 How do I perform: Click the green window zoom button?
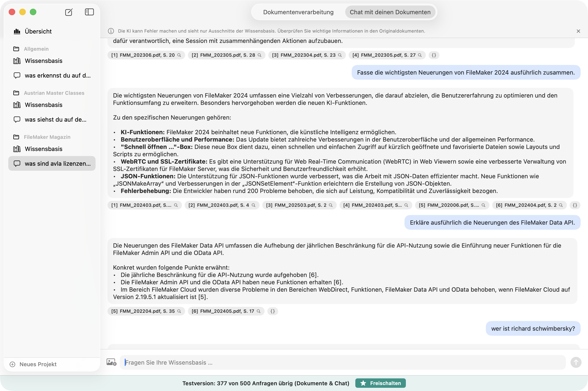tap(33, 12)
